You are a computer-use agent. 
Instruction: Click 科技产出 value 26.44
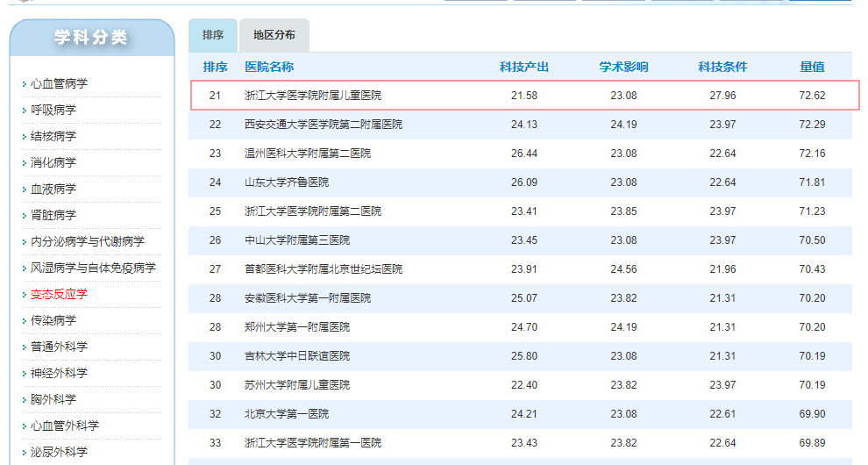[x=524, y=153]
